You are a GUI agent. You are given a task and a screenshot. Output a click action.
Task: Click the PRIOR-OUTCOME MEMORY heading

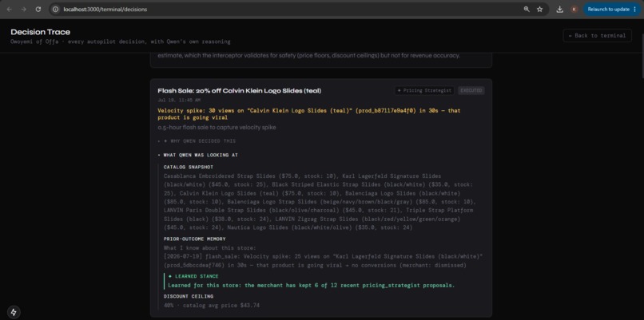(x=195, y=239)
